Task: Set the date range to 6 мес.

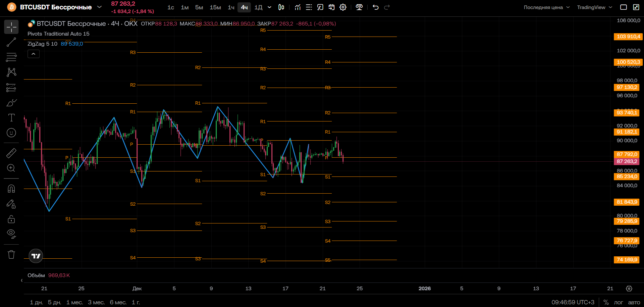Action: click(x=118, y=302)
